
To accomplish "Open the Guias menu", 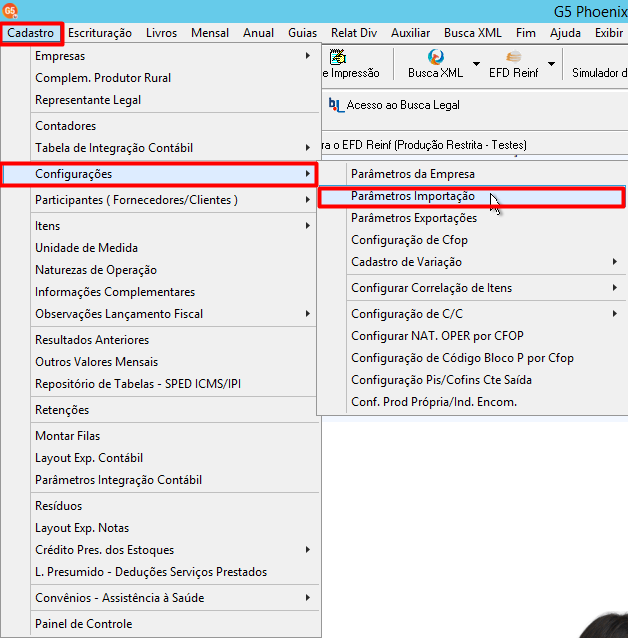I will pos(302,33).
